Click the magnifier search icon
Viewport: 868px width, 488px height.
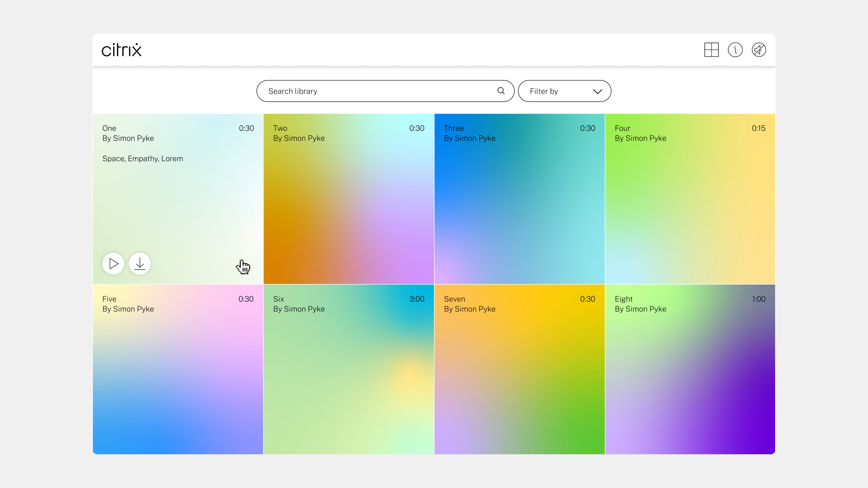tap(501, 91)
